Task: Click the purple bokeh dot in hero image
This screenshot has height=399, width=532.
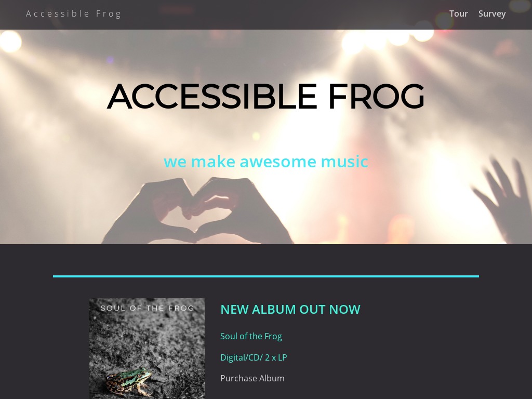Action: pos(110,60)
